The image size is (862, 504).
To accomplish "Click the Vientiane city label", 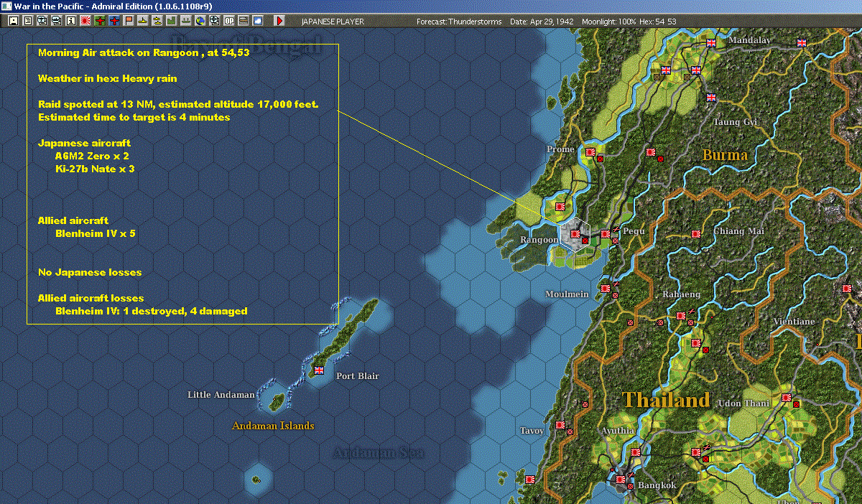I will (x=794, y=322).
